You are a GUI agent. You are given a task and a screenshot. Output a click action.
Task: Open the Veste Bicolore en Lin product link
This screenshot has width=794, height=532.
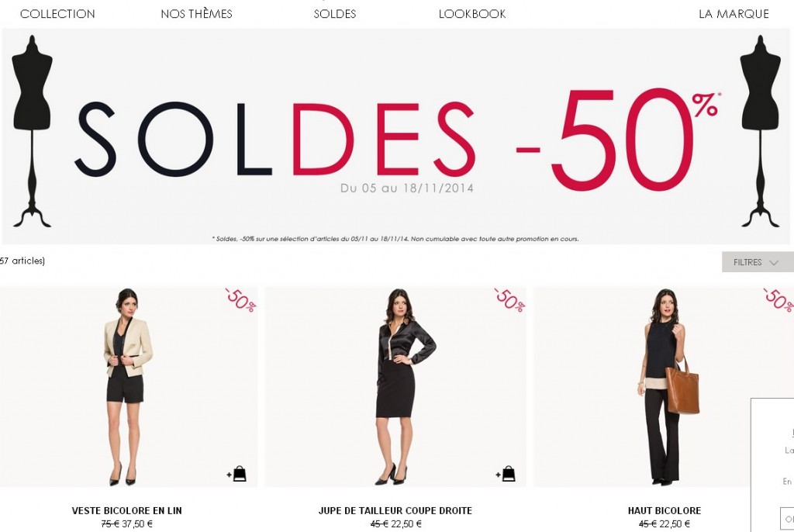[x=126, y=511]
